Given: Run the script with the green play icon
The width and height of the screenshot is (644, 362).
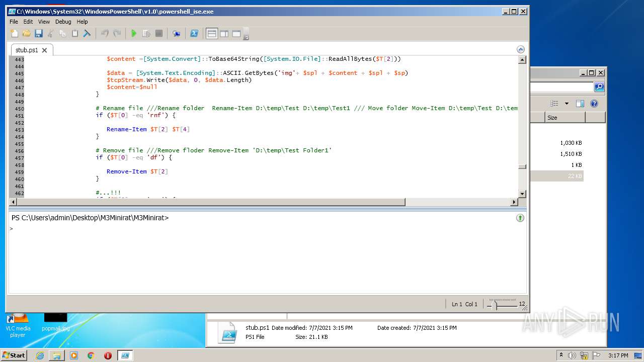Looking at the screenshot, I should click(134, 34).
